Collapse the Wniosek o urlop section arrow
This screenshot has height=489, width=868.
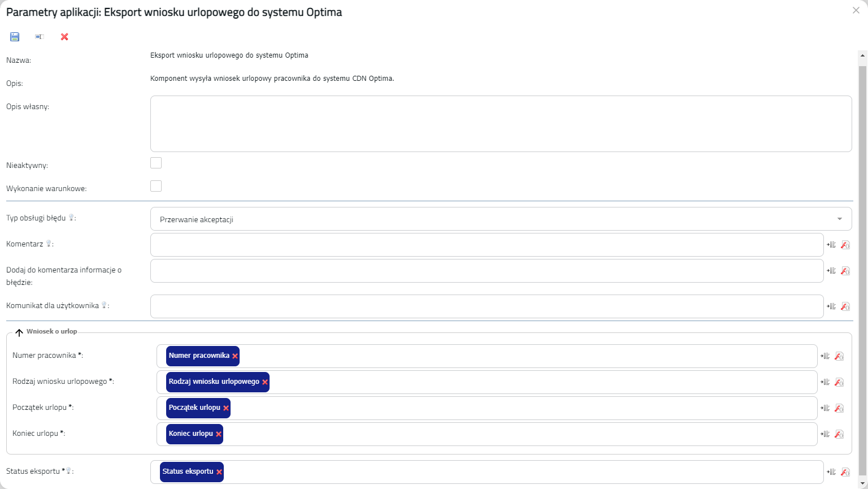[19, 332]
